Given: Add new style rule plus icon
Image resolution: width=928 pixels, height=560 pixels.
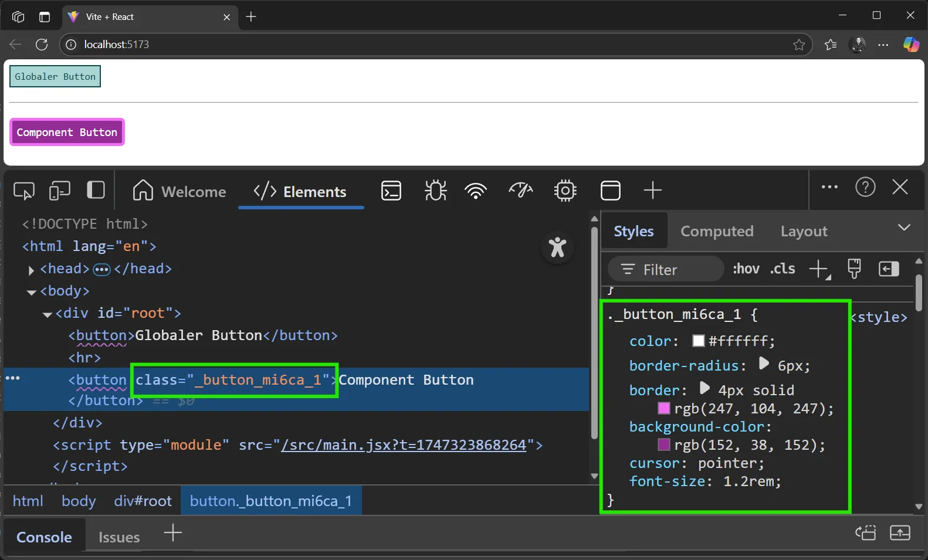Looking at the screenshot, I should [819, 270].
